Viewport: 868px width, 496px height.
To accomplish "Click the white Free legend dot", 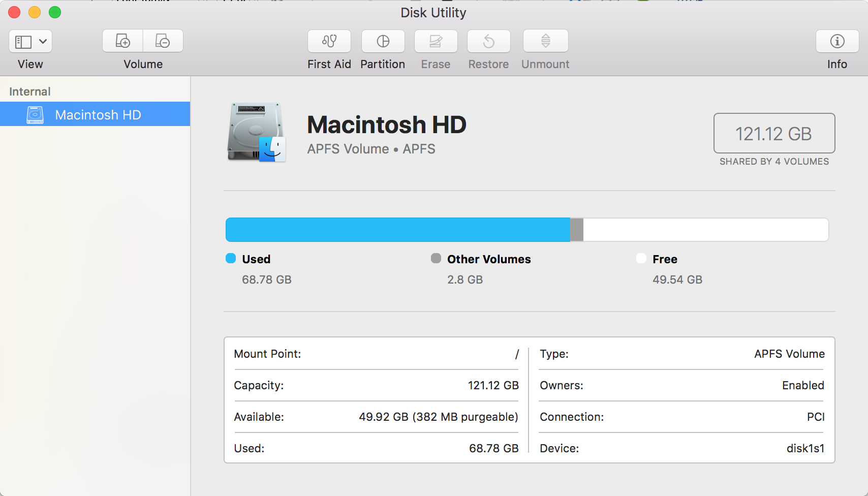I will 641,259.
